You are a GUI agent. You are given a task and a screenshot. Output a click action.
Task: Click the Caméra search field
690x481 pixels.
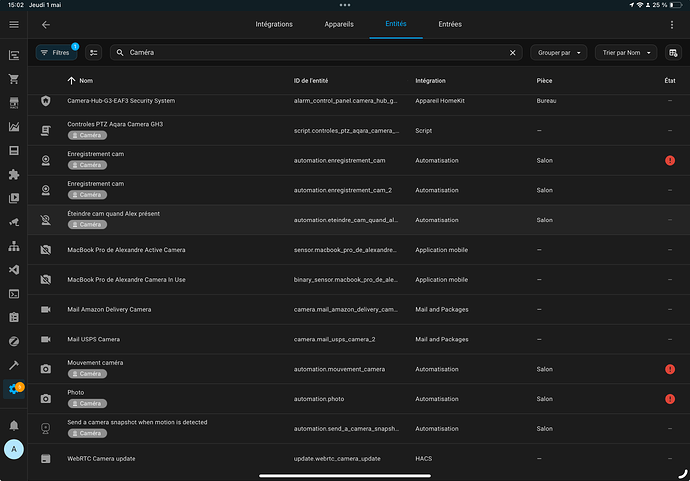point(316,53)
